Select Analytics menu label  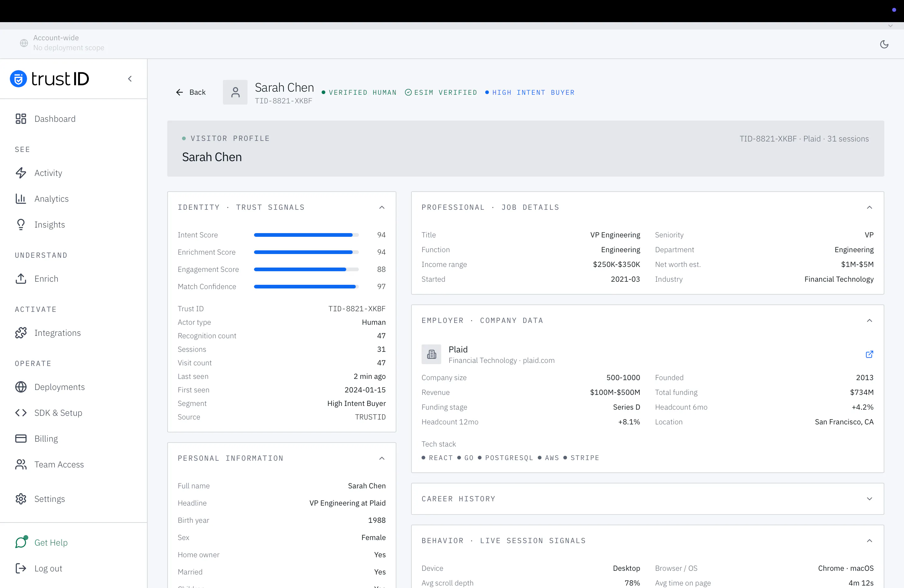point(52,199)
